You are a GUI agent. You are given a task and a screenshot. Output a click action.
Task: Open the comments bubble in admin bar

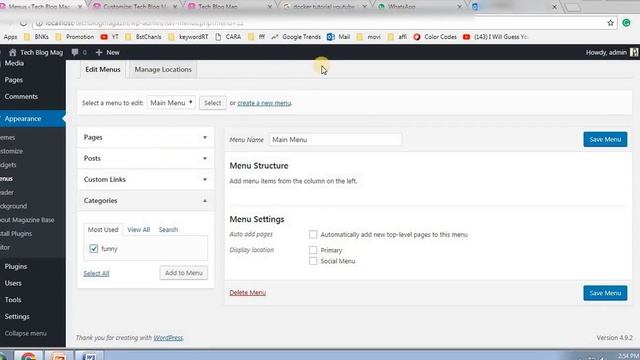[75, 52]
